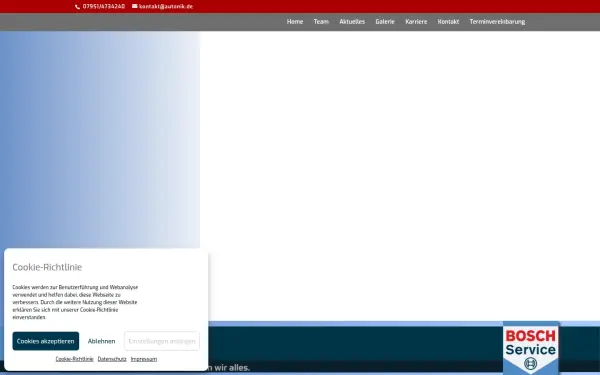600x375 pixels.
Task: Click the Cookie-Richtlinie heading in the banner
Action: pyautogui.click(x=47, y=267)
